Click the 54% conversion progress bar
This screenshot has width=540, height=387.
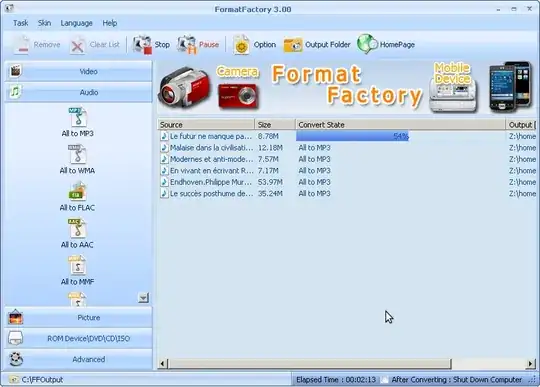(x=352, y=136)
